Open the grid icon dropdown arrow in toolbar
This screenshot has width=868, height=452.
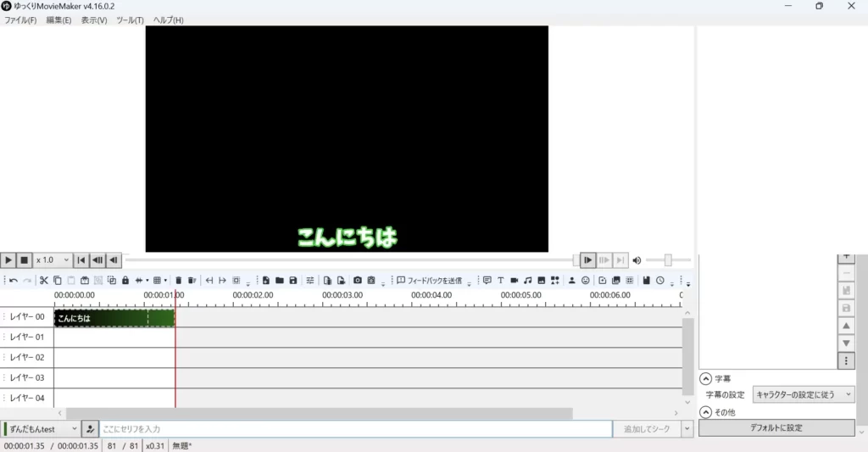(165, 281)
